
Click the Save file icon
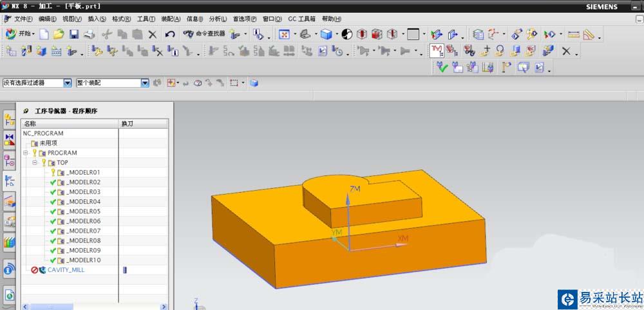coord(74,34)
